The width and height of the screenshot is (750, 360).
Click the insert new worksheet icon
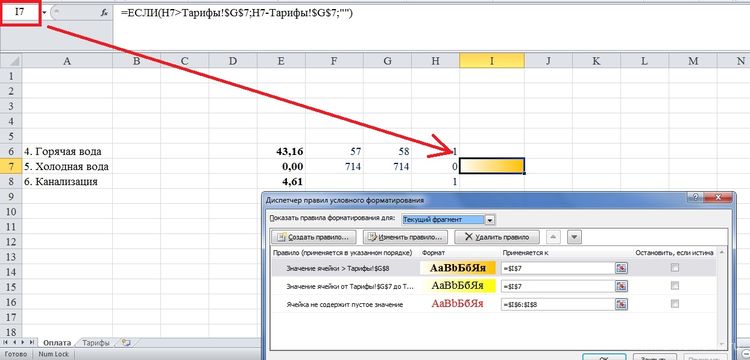(126, 342)
